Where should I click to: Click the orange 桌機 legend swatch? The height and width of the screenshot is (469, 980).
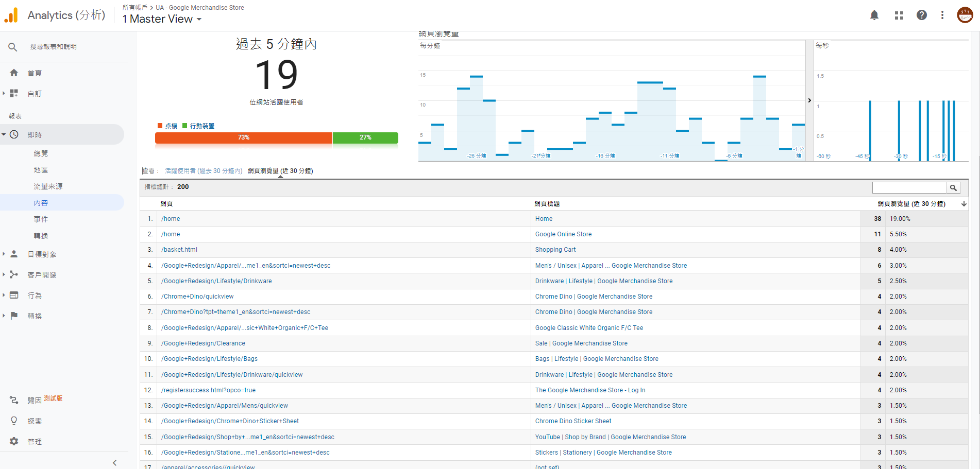pyautogui.click(x=160, y=126)
